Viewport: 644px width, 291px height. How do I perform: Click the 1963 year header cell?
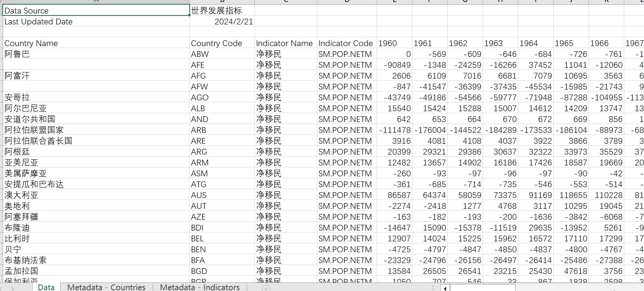(500, 43)
